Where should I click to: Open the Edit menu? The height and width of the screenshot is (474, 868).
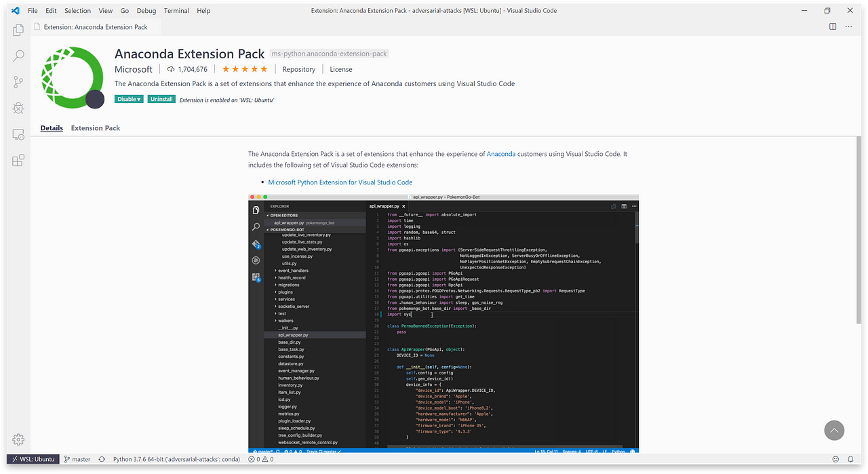[x=51, y=11]
